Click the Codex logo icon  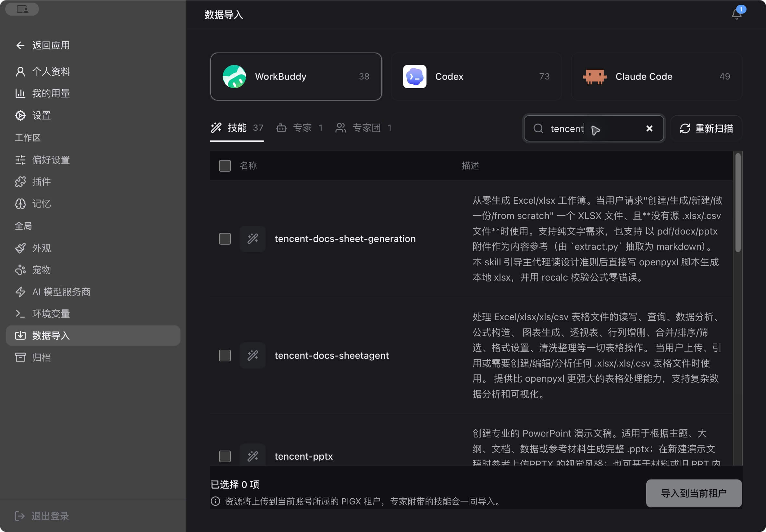tap(414, 76)
